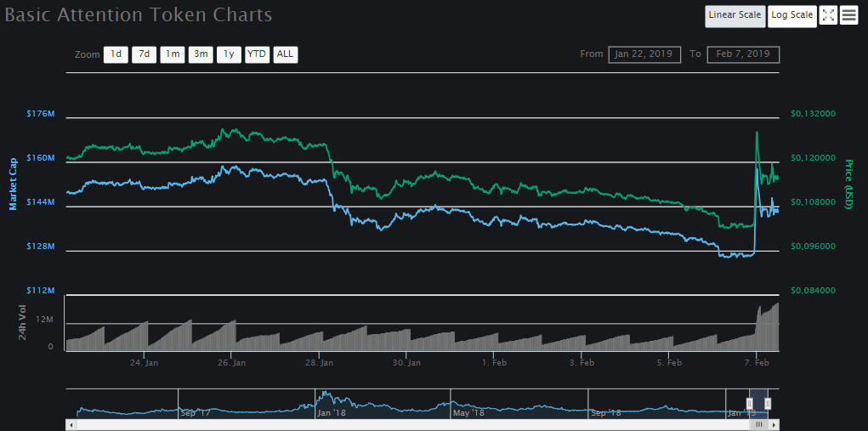Show the past 1y of data
868x431 pixels.
point(229,54)
